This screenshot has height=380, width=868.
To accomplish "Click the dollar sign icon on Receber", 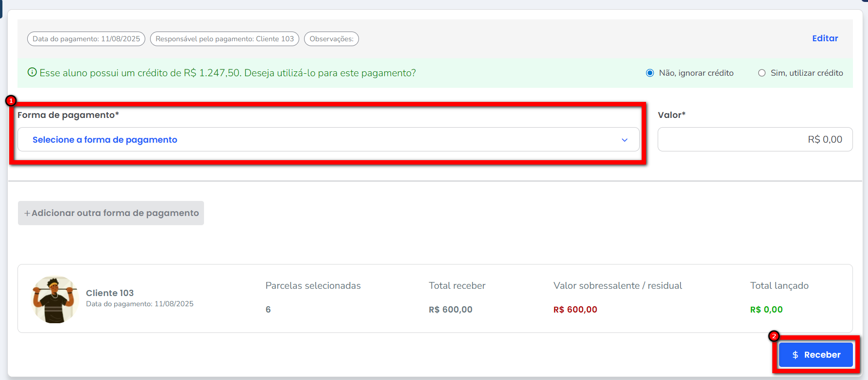I will tap(795, 355).
